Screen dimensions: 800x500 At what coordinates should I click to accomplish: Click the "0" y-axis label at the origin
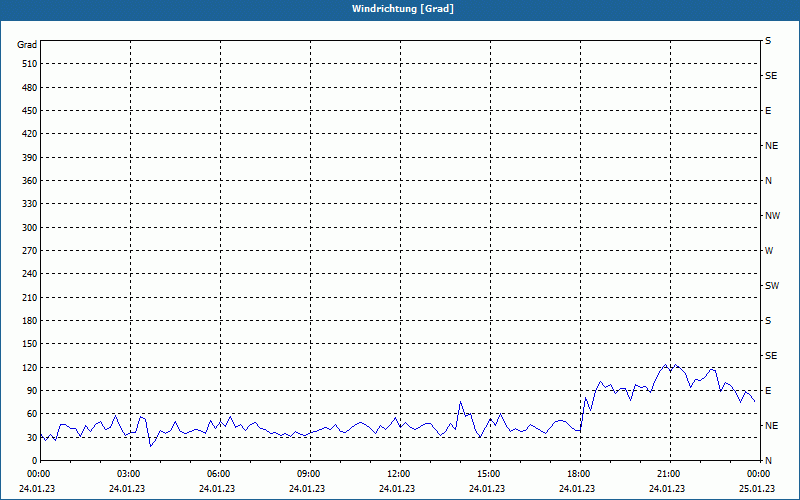[x=34, y=461]
